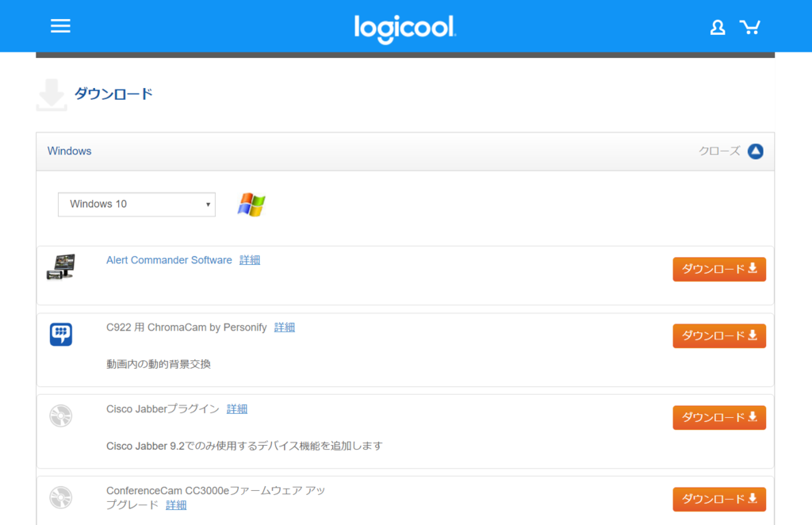Click the ChromaCam blue camera icon

tap(60, 334)
